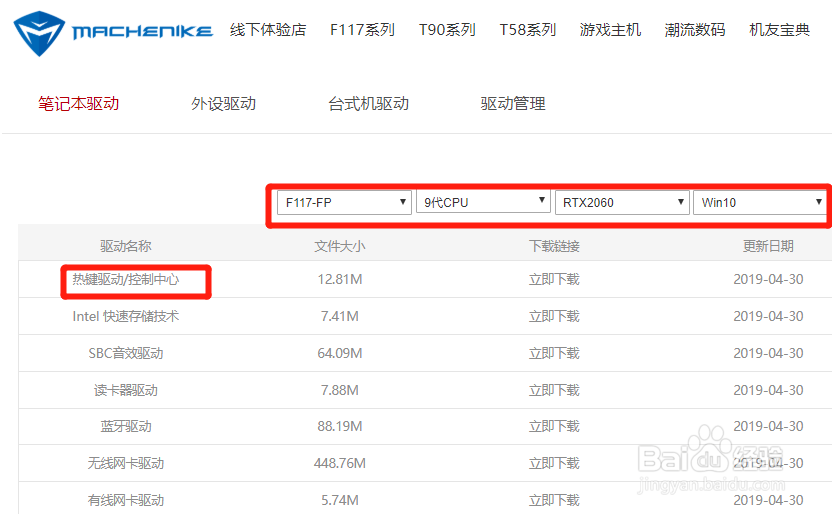The height and width of the screenshot is (514, 832).
Task: Open the 线下体验店 menu item
Action: pos(268,30)
